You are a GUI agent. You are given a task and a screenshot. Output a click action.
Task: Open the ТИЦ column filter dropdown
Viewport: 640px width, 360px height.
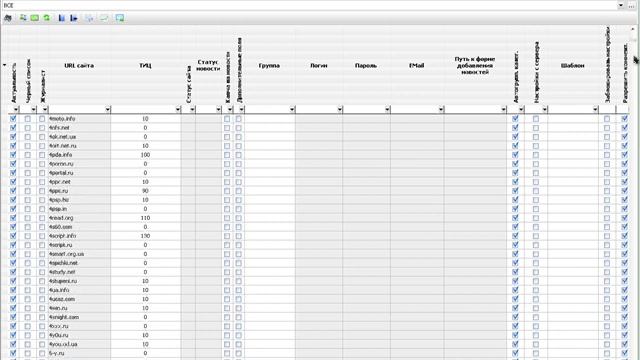click(178, 109)
